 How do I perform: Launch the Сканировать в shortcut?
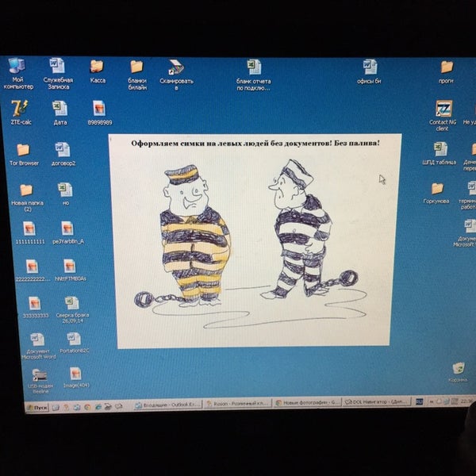tap(176, 75)
